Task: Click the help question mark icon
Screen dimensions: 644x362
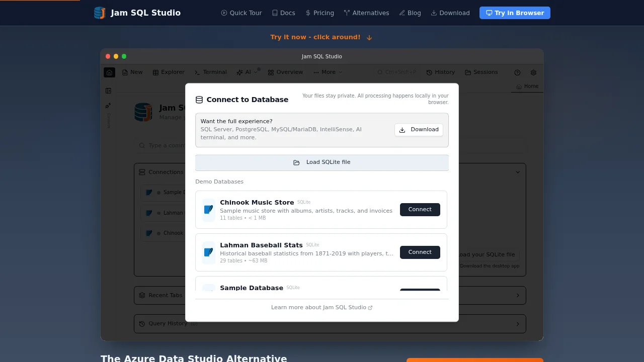Action: 517,72
